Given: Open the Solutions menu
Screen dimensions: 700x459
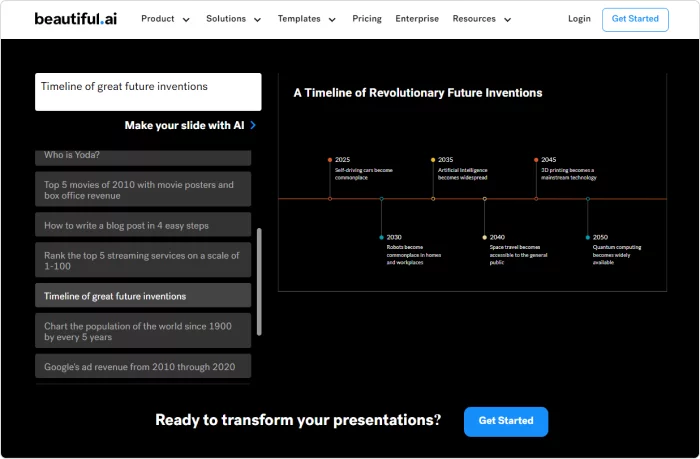Looking at the screenshot, I should 226,19.
